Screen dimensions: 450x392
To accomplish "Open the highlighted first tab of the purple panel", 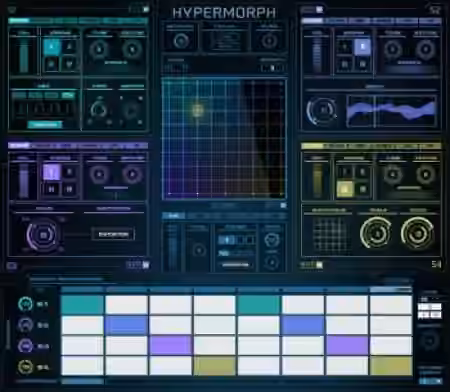I will click(19, 146).
